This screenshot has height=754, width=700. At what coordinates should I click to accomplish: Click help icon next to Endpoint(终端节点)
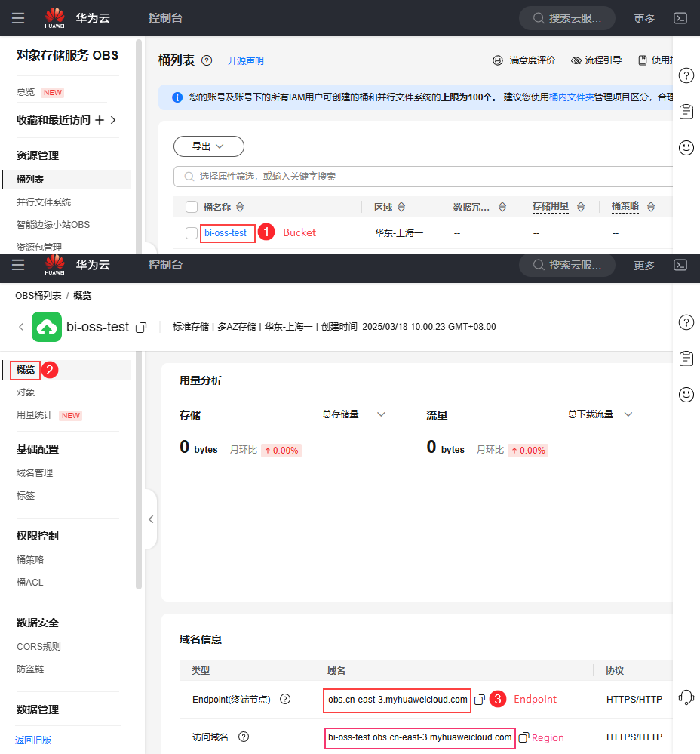coord(285,699)
